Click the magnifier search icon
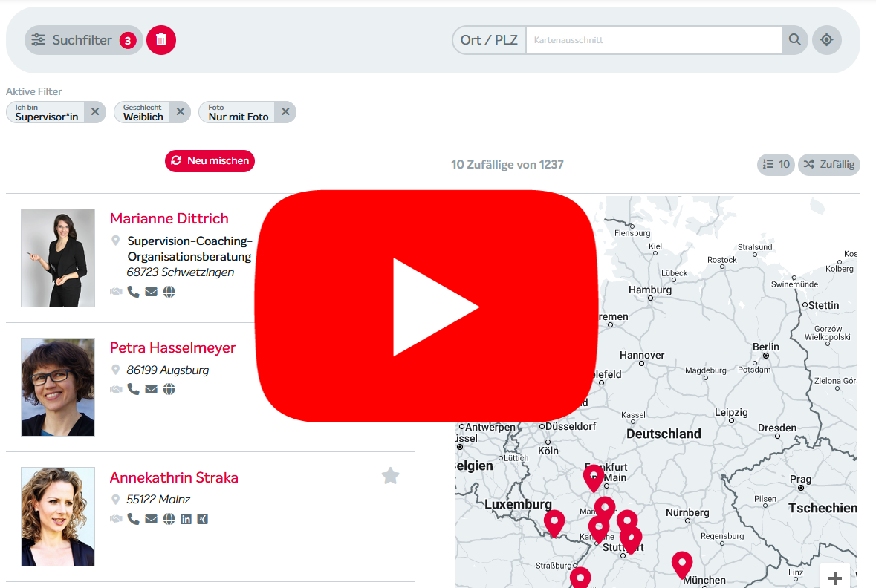 (795, 40)
